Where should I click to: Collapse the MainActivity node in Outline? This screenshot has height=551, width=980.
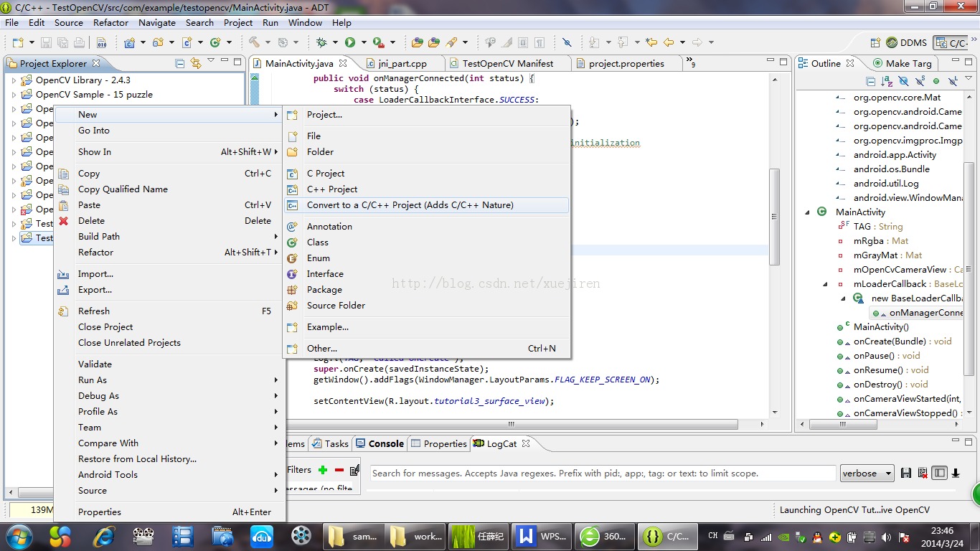pyautogui.click(x=808, y=212)
